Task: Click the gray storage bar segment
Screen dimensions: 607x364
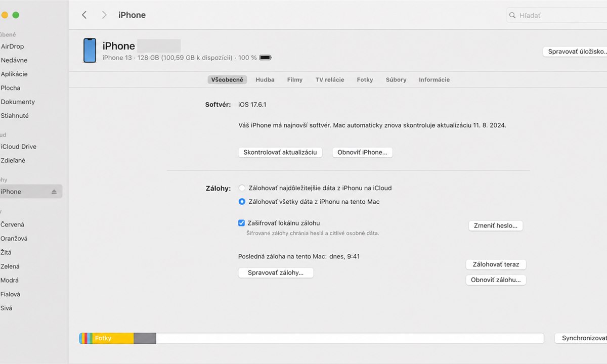Action: click(145, 338)
